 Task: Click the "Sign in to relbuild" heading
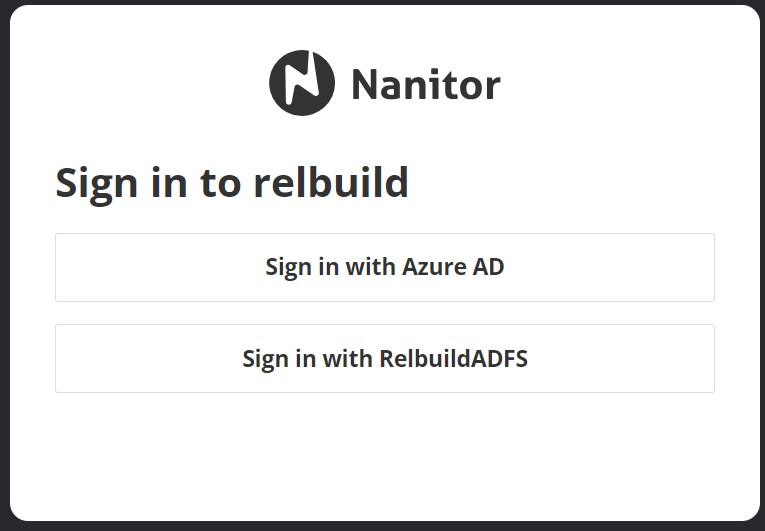[232, 183]
